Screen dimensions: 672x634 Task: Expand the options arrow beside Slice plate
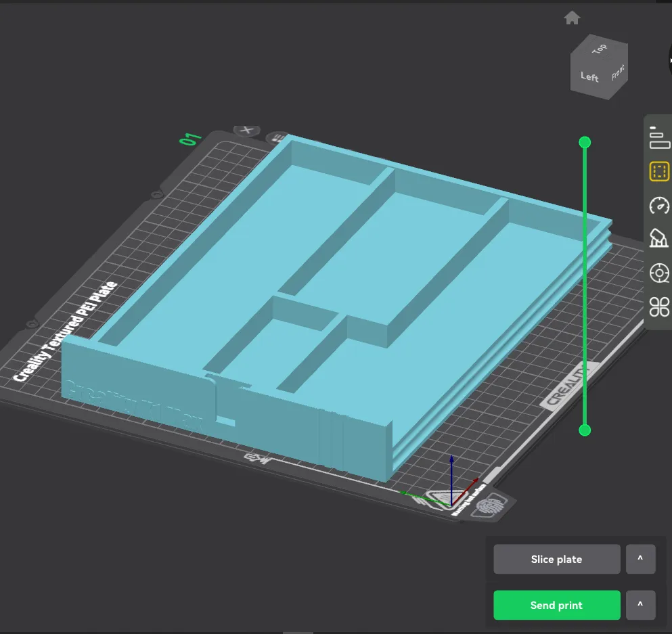[640, 560]
